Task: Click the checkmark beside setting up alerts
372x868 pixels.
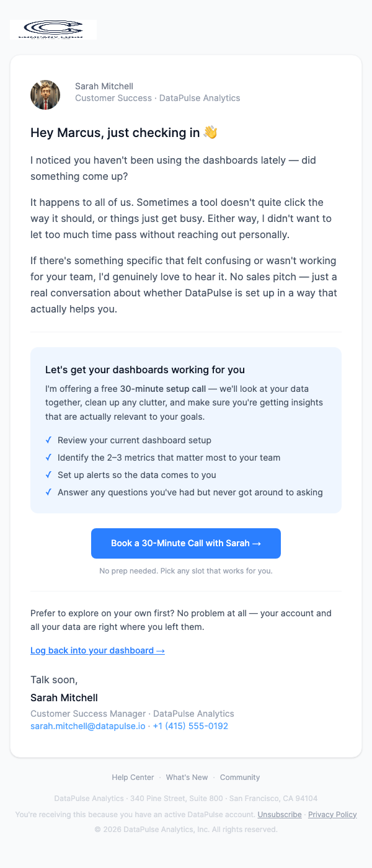Action: point(48,474)
